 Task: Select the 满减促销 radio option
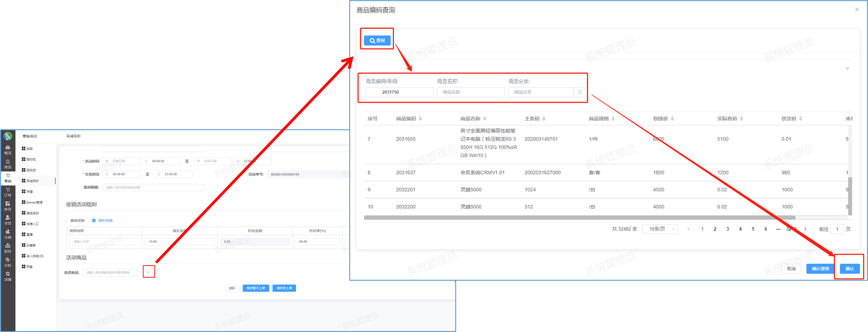pyautogui.click(x=67, y=221)
